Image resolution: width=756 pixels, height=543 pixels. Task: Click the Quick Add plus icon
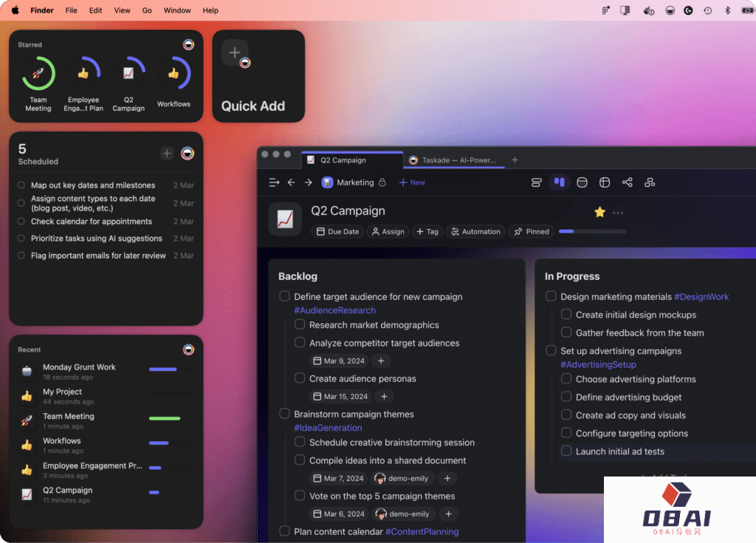(235, 52)
